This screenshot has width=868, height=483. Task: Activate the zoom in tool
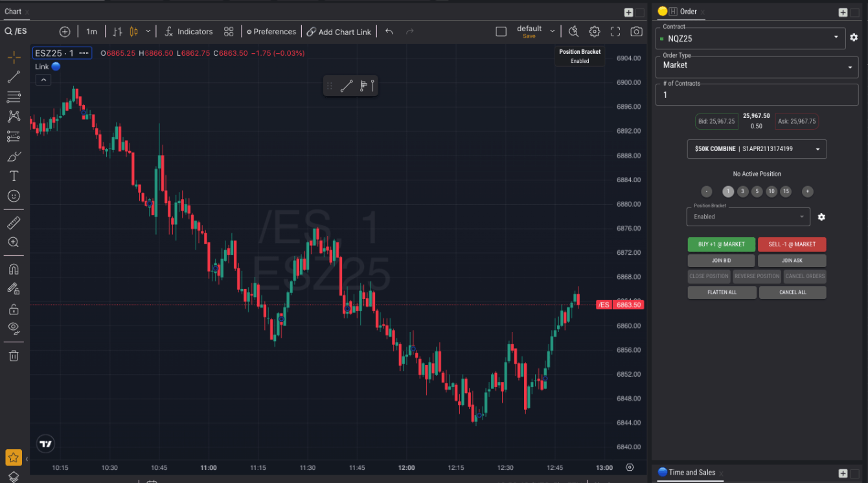click(14, 242)
